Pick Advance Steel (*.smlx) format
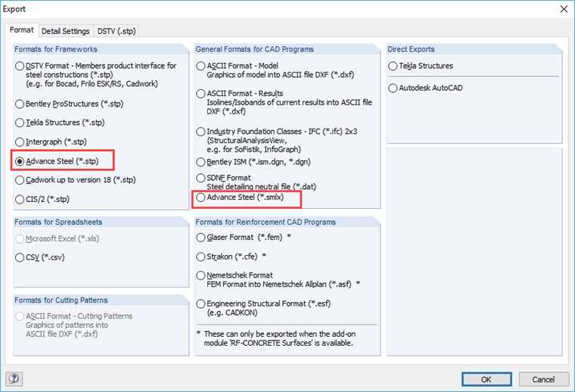This screenshot has height=392, width=575. (x=200, y=198)
